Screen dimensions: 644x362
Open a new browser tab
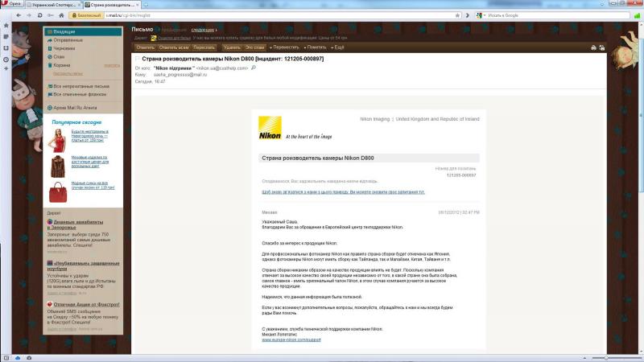[146, 5]
